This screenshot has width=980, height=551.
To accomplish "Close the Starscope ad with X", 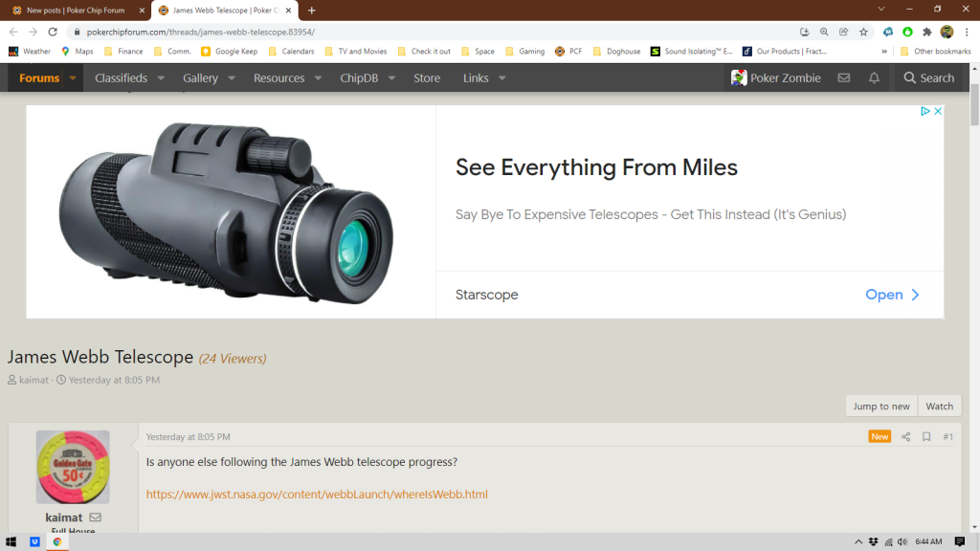I will 938,111.
